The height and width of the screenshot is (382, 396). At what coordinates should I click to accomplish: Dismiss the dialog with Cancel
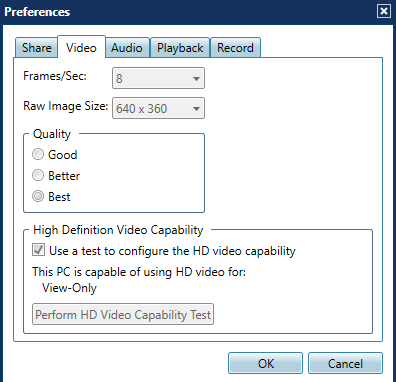[x=345, y=363]
